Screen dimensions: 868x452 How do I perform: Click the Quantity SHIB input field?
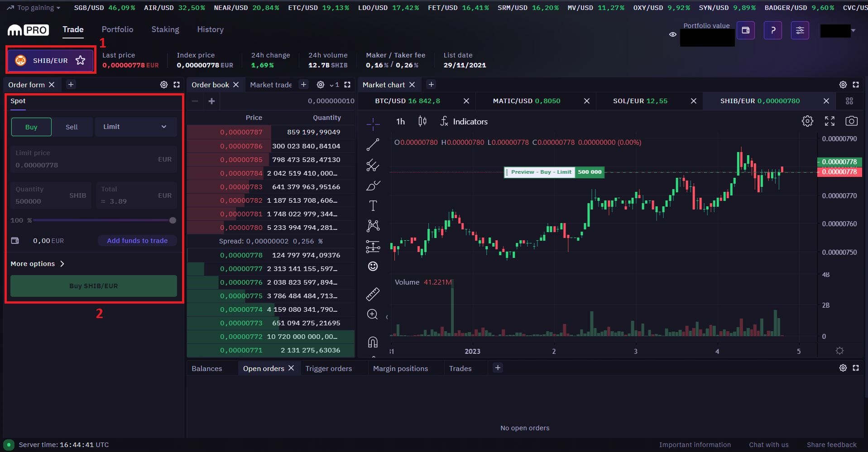click(x=51, y=195)
